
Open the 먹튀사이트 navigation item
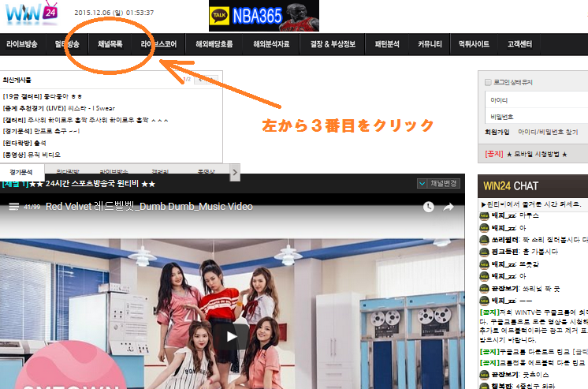tap(474, 44)
